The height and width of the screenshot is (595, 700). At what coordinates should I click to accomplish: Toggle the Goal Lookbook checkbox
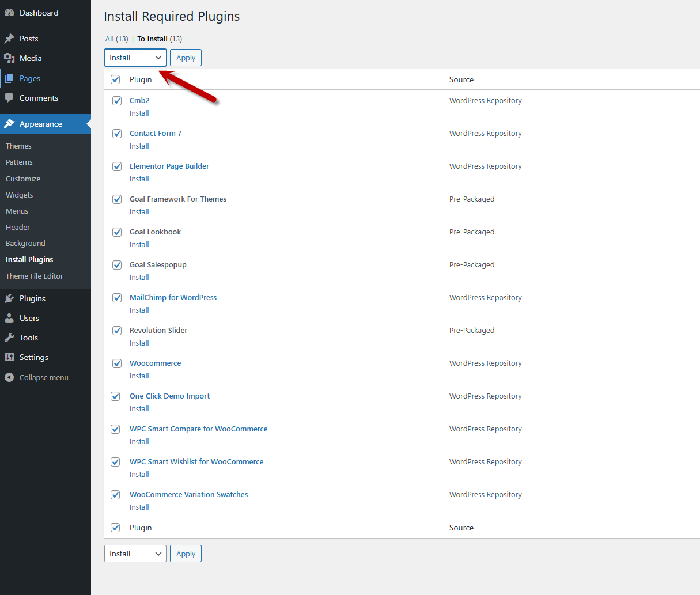117,232
